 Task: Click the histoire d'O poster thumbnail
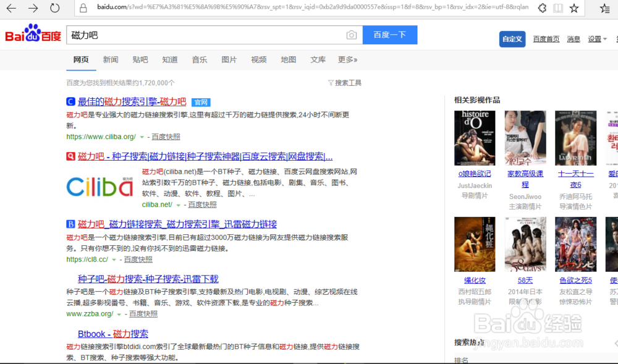click(x=475, y=138)
